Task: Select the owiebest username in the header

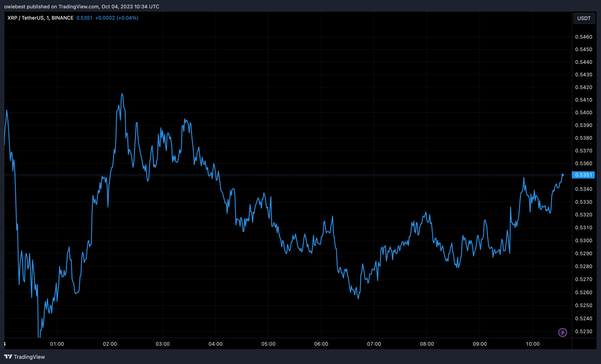Action: pyautogui.click(x=15, y=7)
